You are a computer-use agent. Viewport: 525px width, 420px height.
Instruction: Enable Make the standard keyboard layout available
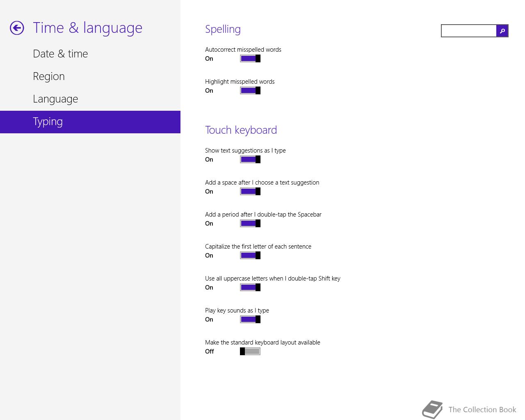[x=250, y=352]
